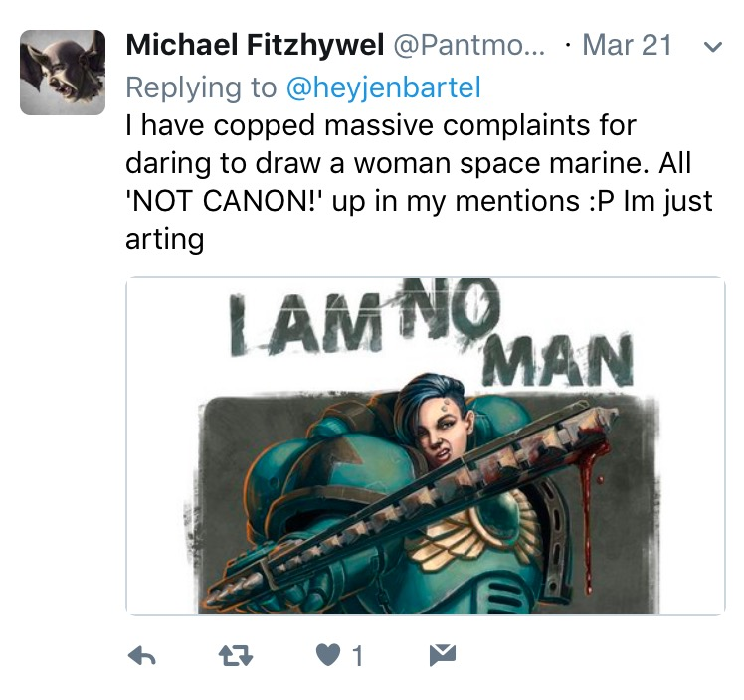Open the Michael Fitzhywel display name profile link
This screenshot has height=700, width=744.
255,45
